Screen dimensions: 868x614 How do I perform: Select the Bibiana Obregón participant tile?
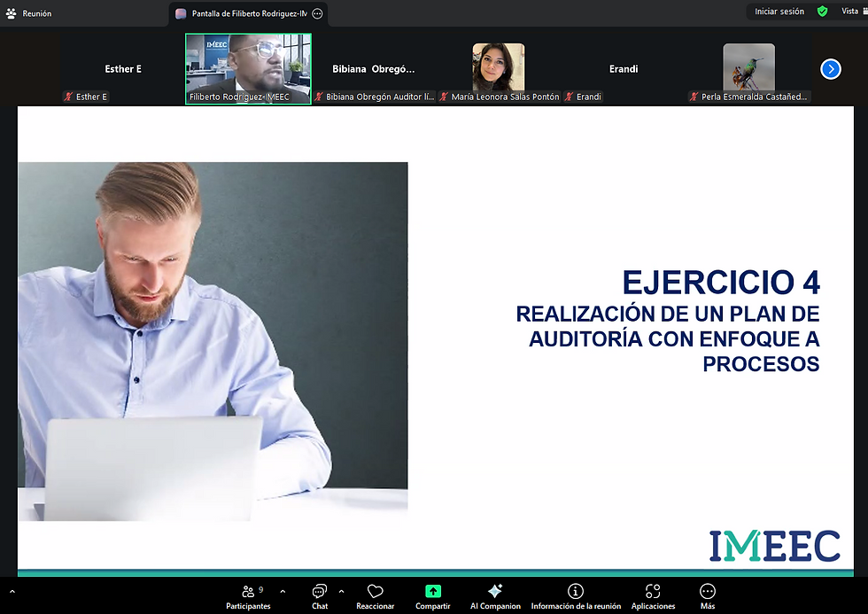[374, 68]
